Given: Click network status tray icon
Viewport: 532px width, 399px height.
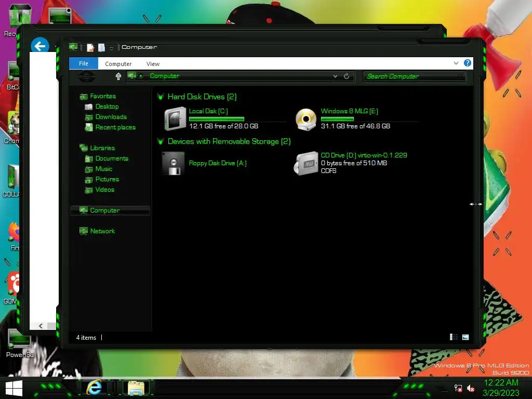Looking at the screenshot, I should point(458,388).
